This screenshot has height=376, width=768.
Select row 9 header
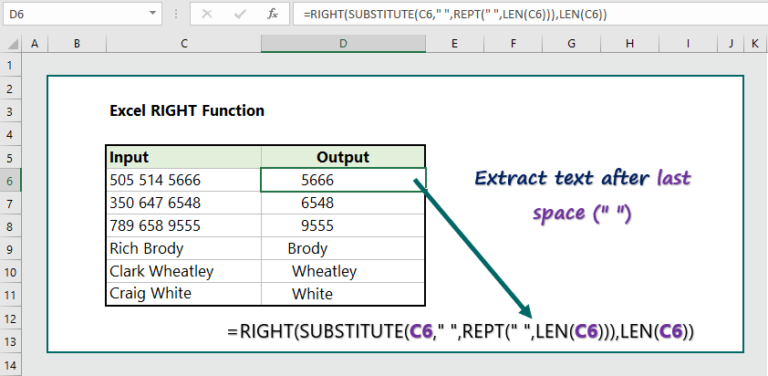point(11,250)
